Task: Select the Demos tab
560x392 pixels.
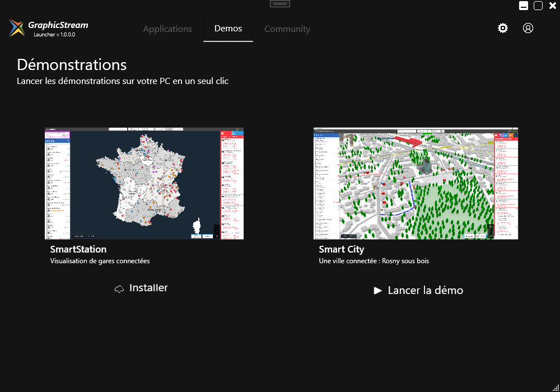Action: [228, 28]
